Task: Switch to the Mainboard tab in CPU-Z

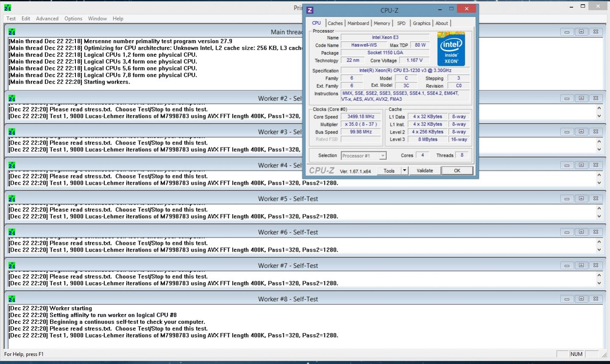Action: tap(358, 23)
